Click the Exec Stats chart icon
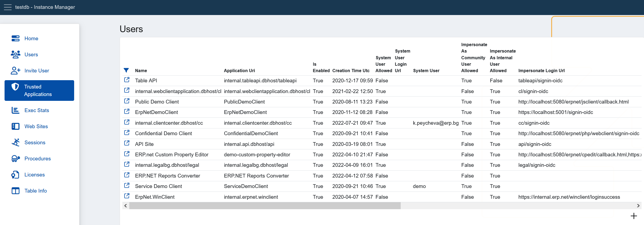 coord(16,110)
